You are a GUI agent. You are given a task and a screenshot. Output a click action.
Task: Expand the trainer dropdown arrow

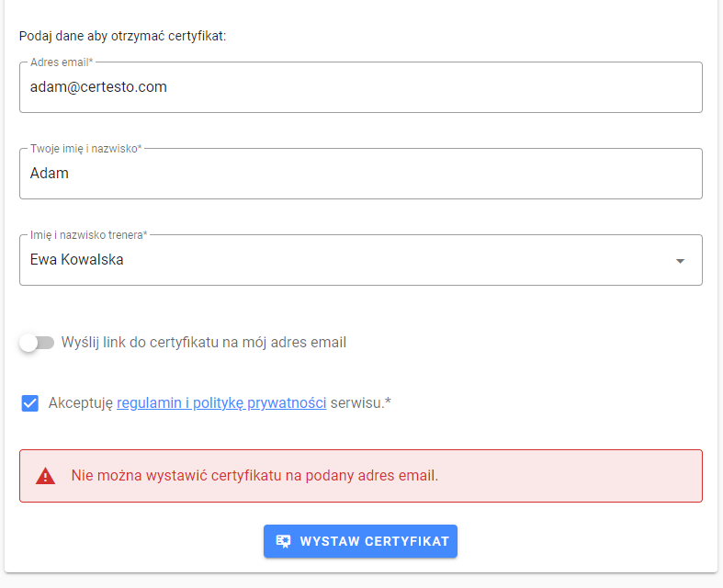coord(680,261)
